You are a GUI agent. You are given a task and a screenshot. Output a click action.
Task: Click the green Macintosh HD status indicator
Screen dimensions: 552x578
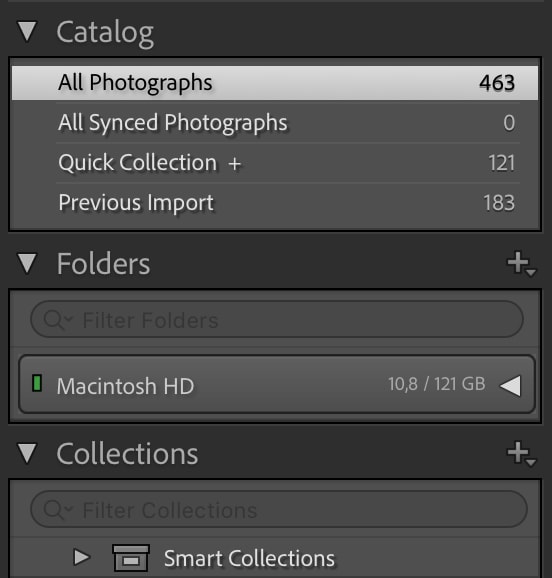pos(37,383)
